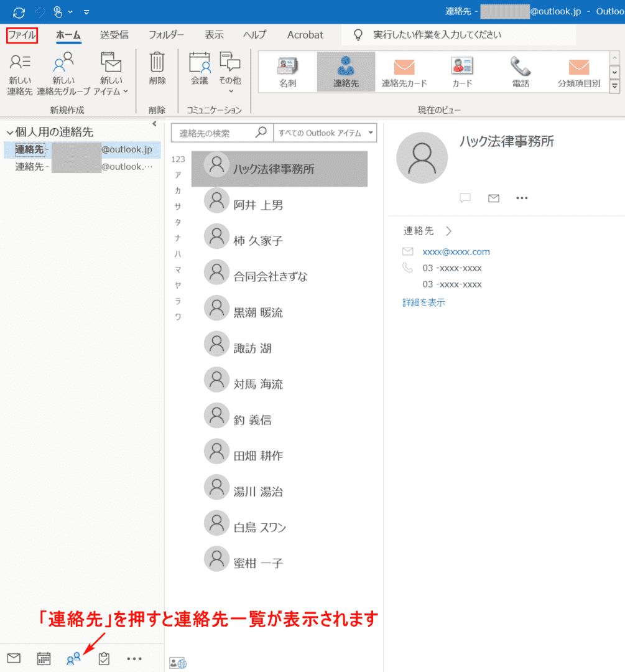
Task: Minimize the folder pane arrow
Action: click(x=155, y=124)
